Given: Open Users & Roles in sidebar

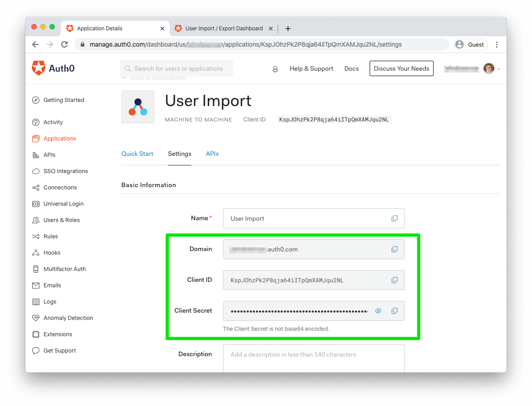Looking at the screenshot, I should [x=56, y=220].
